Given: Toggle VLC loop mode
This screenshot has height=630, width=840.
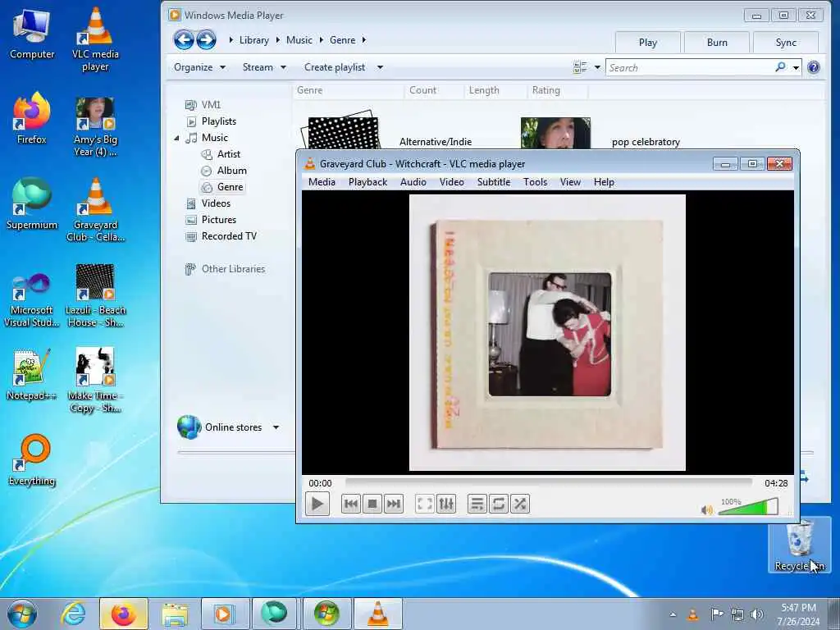Looking at the screenshot, I should [x=498, y=504].
